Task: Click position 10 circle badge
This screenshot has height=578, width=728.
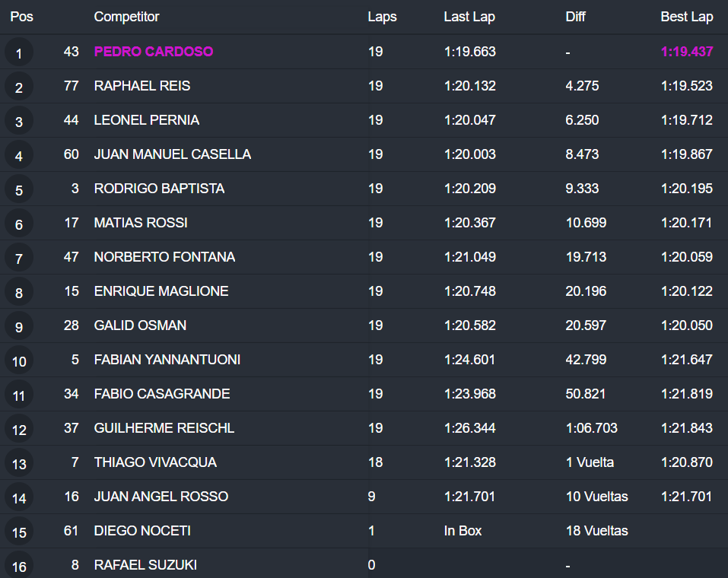Action: click(19, 361)
